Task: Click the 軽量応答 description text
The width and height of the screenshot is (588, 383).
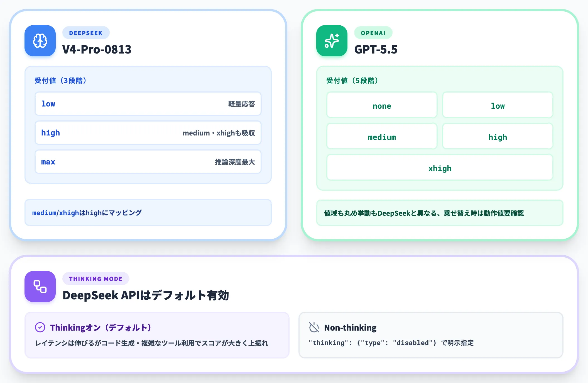Action: click(241, 104)
